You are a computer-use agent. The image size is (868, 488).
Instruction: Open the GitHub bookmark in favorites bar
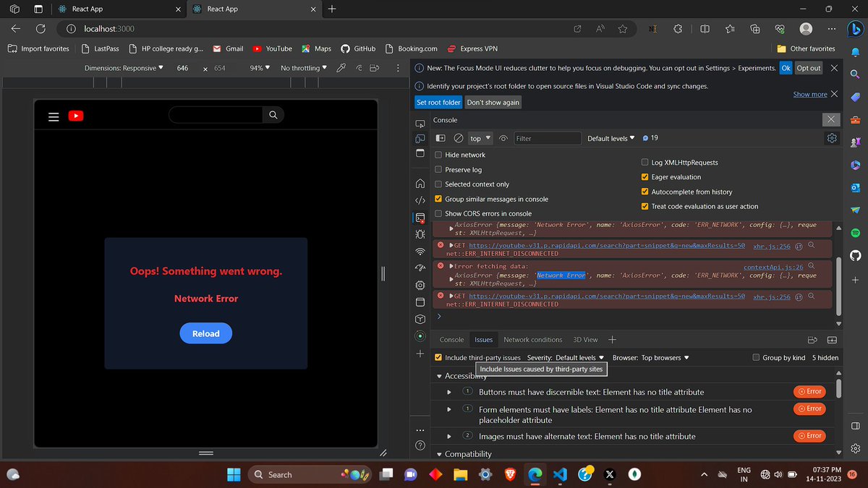(357, 48)
